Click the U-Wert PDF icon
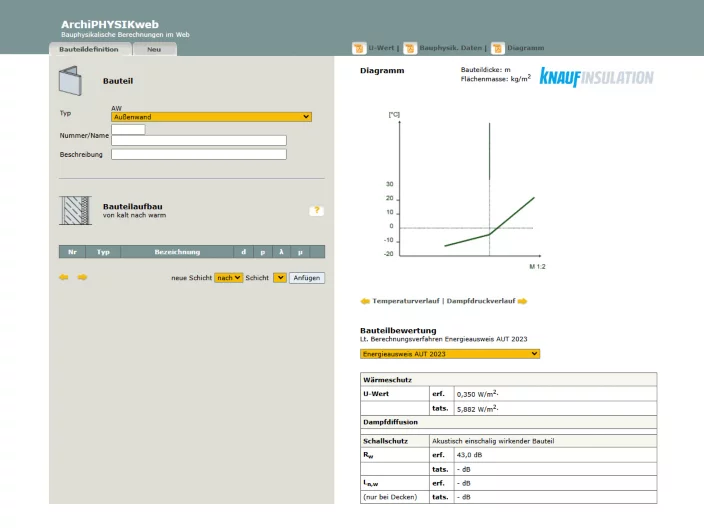This screenshot has height=528, width=704. click(x=359, y=48)
